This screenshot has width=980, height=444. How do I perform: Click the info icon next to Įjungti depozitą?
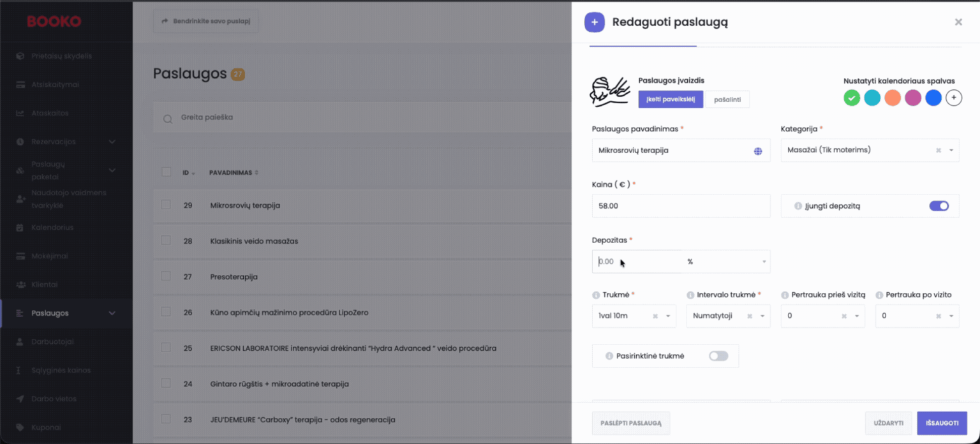(798, 206)
